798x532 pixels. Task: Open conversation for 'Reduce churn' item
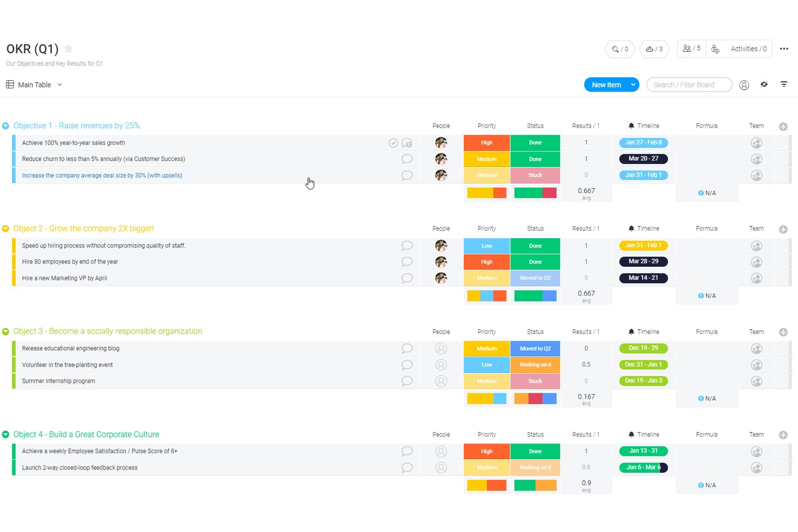(407, 159)
